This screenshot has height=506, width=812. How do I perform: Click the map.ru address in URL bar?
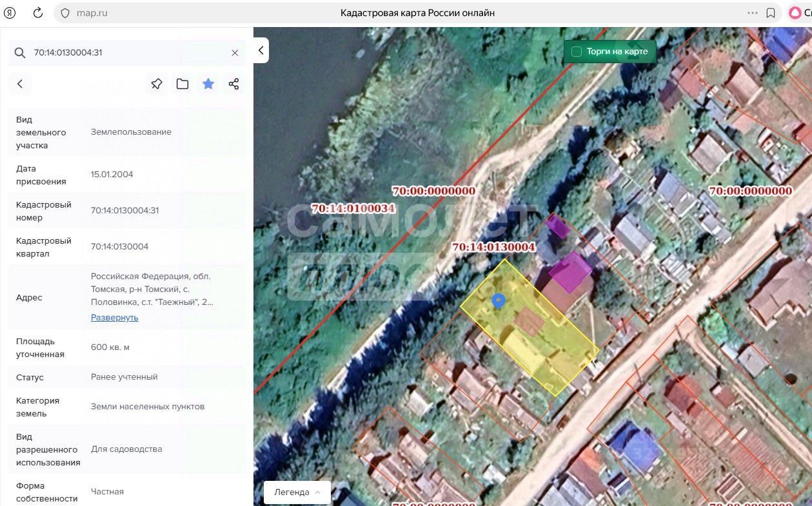point(92,13)
